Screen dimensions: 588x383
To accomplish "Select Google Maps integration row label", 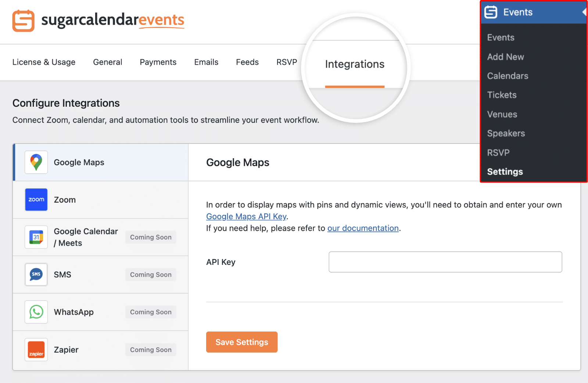I will click(79, 162).
